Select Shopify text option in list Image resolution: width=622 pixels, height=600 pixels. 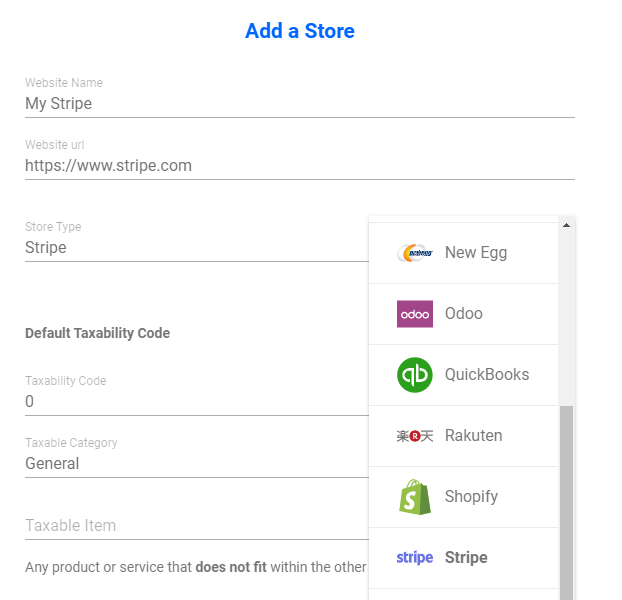click(471, 496)
